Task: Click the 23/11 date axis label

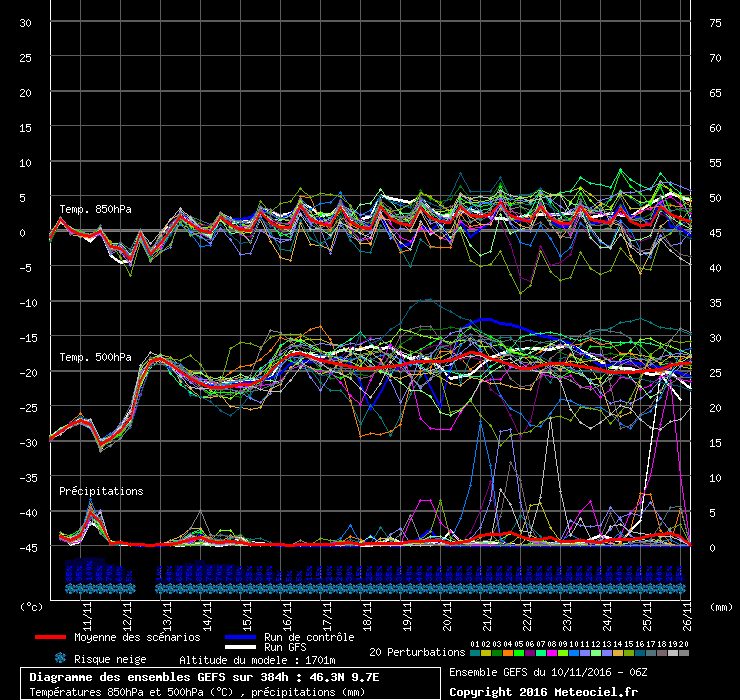Action: [x=567, y=616]
